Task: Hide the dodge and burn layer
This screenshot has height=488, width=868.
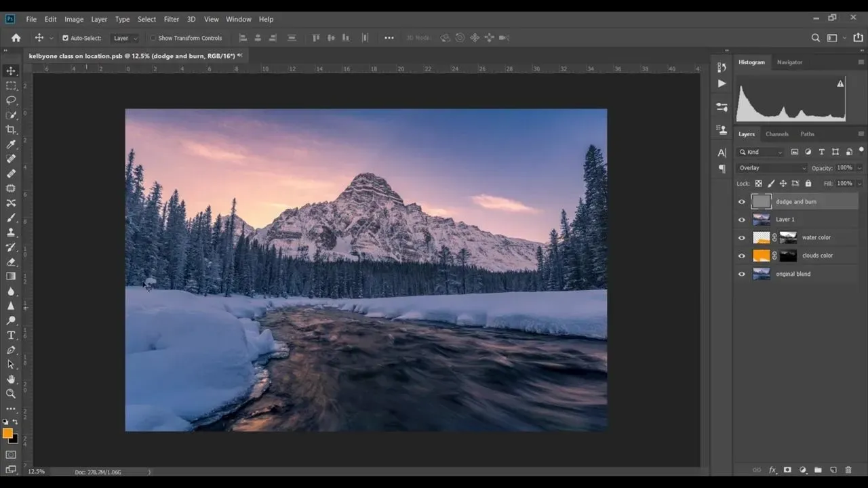Action: tap(741, 202)
